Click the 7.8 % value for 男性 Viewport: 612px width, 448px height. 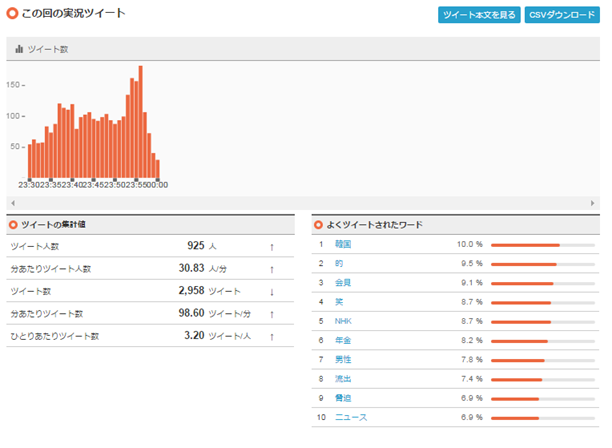[472, 359]
